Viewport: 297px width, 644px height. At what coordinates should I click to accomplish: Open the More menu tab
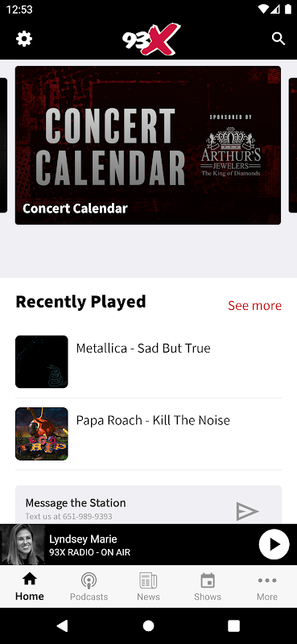pyautogui.click(x=267, y=587)
